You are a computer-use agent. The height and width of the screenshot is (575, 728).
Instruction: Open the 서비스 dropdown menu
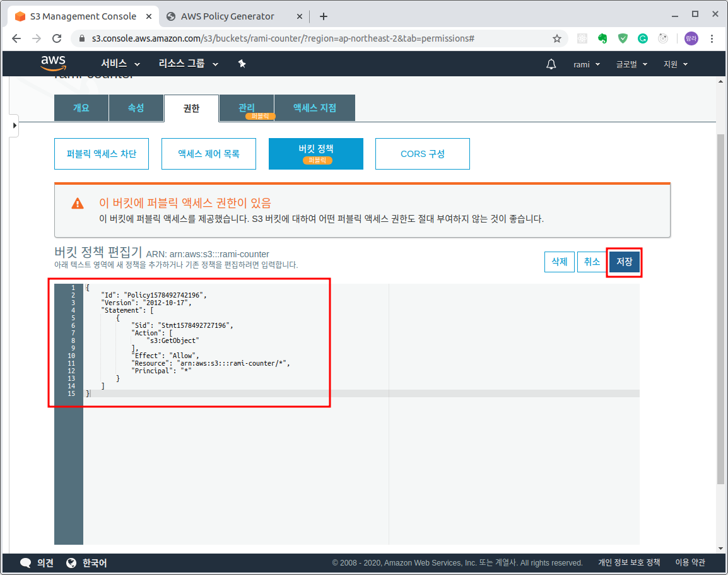[120, 64]
